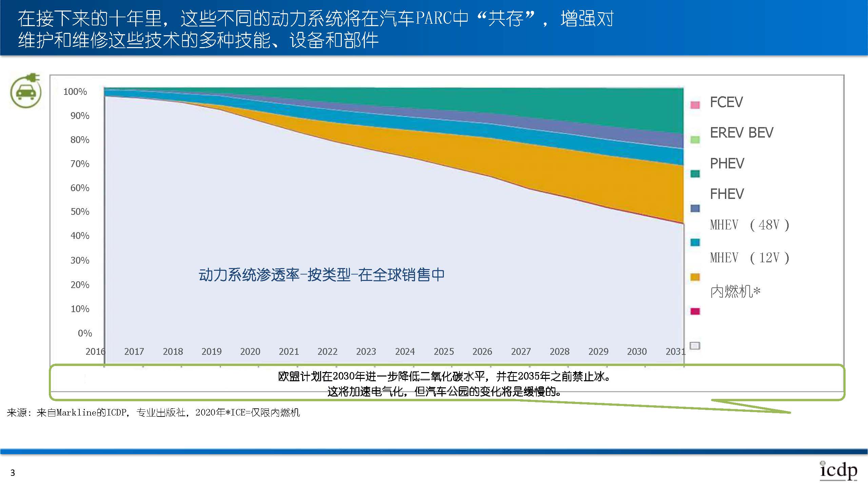This screenshot has width=868, height=488.
Task: Click the source note mentioning Markline
Action: pos(153,412)
